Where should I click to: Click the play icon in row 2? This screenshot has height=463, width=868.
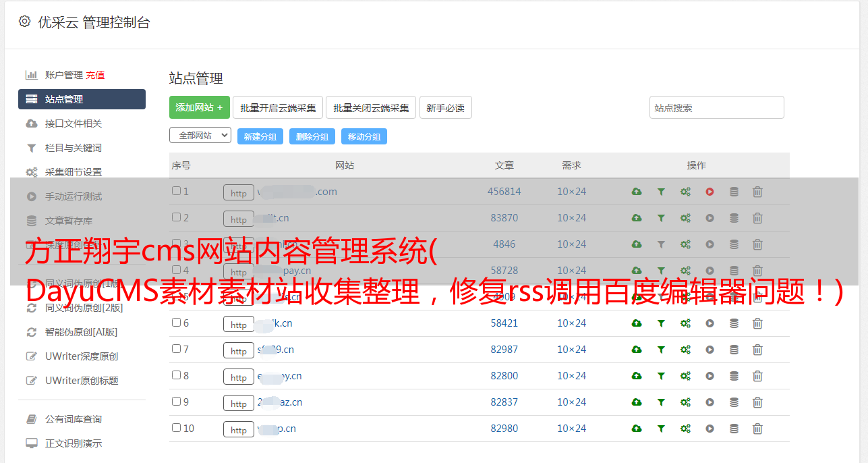[x=710, y=218]
